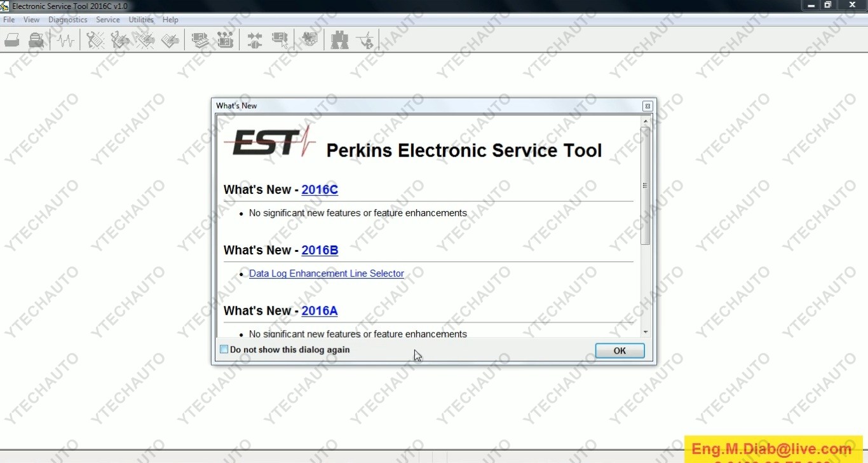This screenshot has height=463, width=868.
Task: Open the 2016C release link
Action: point(320,190)
